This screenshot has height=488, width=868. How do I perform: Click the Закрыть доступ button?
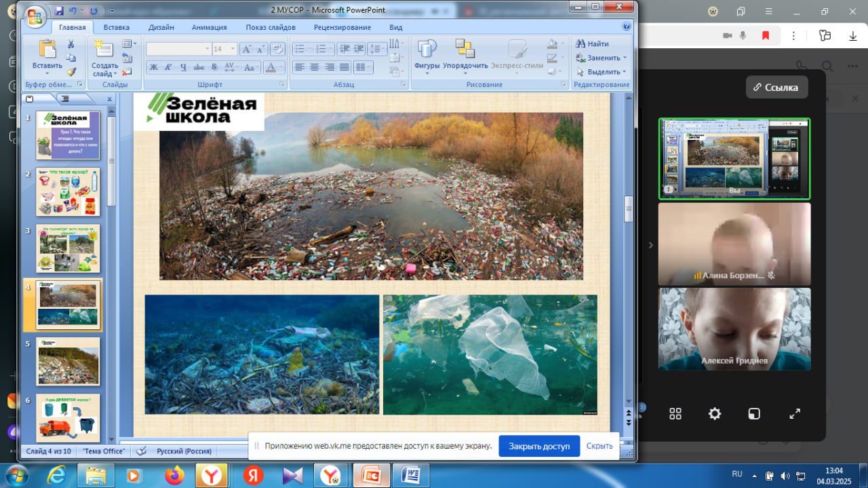point(539,446)
